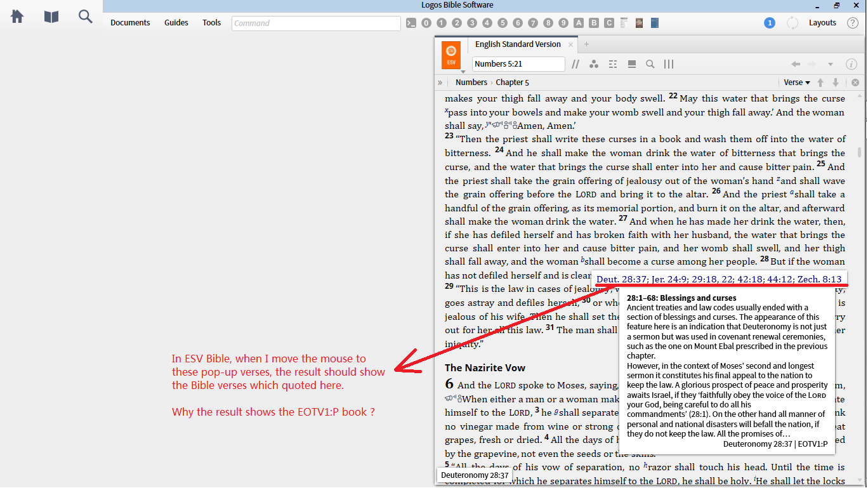Open the Jer. 24:9 cross-reference link
Viewport: 868px width, 488px height.
point(668,279)
